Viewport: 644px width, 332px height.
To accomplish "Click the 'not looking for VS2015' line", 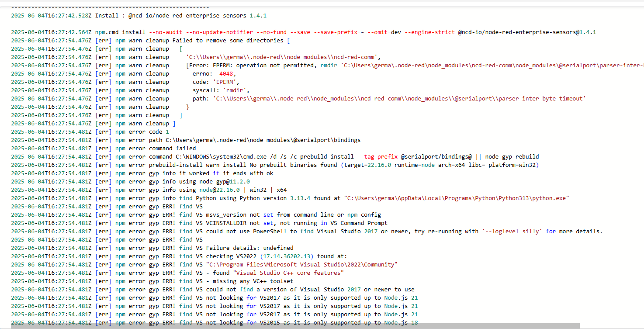I will coord(312,322).
